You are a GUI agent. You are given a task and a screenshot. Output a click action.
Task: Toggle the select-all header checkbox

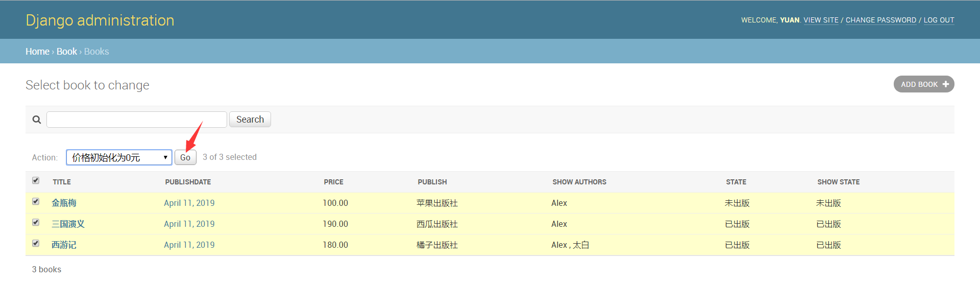[36, 180]
